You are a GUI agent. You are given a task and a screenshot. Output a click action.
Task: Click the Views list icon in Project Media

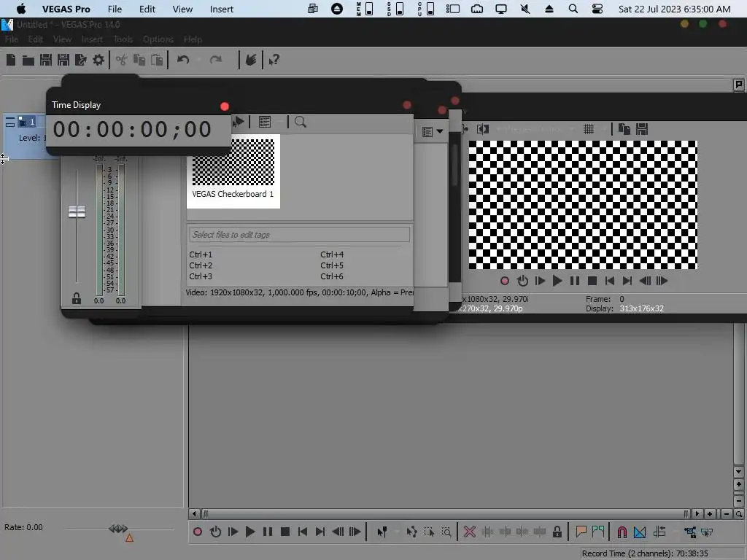pyautogui.click(x=264, y=122)
